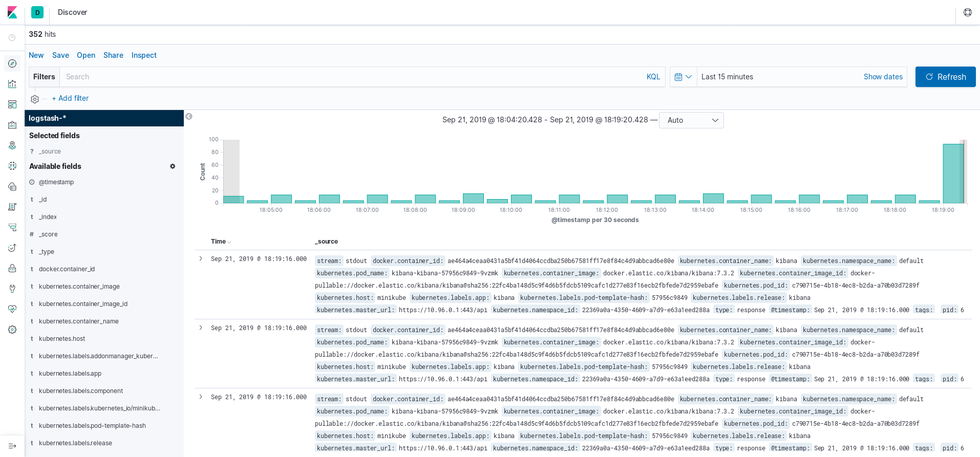This screenshot has width=980, height=457.
Task: Click into the Search query field
Action: pos(348,77)
